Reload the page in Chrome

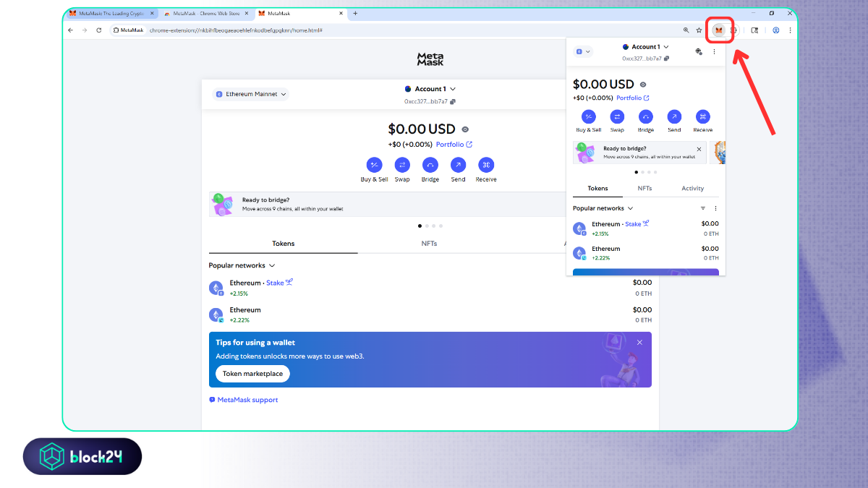(x=98, y=30)
